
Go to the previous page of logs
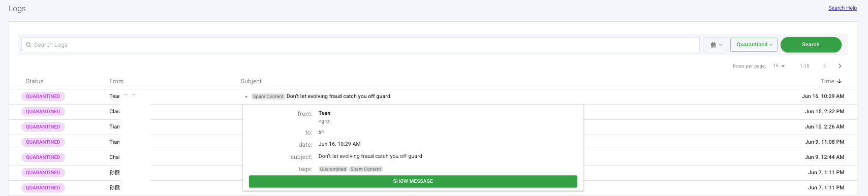825,66
